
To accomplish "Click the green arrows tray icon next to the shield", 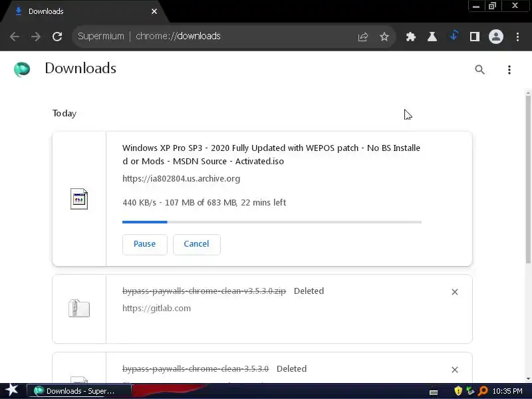I will tap(470, 391).
